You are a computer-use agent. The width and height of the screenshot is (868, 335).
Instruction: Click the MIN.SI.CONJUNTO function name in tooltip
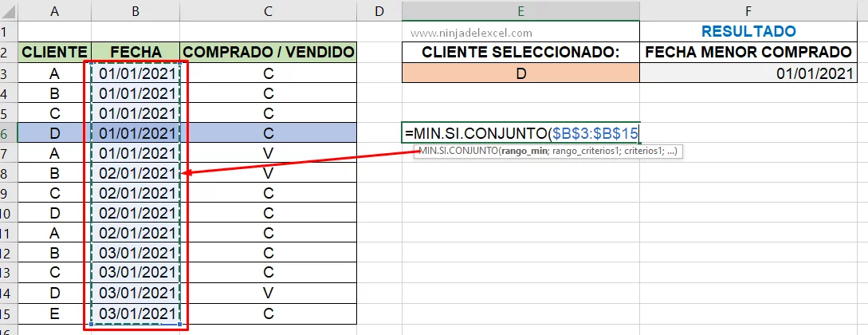[x=458, y=151]
